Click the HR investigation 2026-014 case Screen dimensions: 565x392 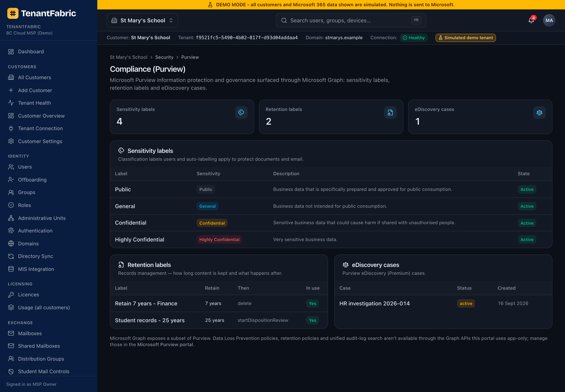tap(375, 303)
